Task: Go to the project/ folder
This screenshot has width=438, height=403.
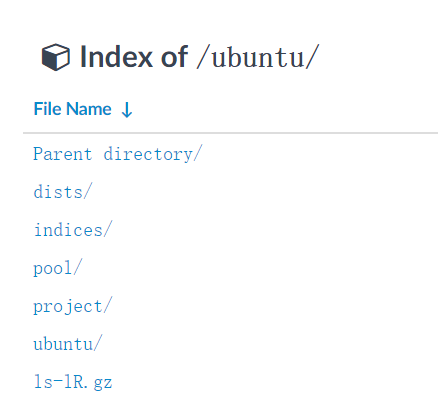Action: [73, 306]
